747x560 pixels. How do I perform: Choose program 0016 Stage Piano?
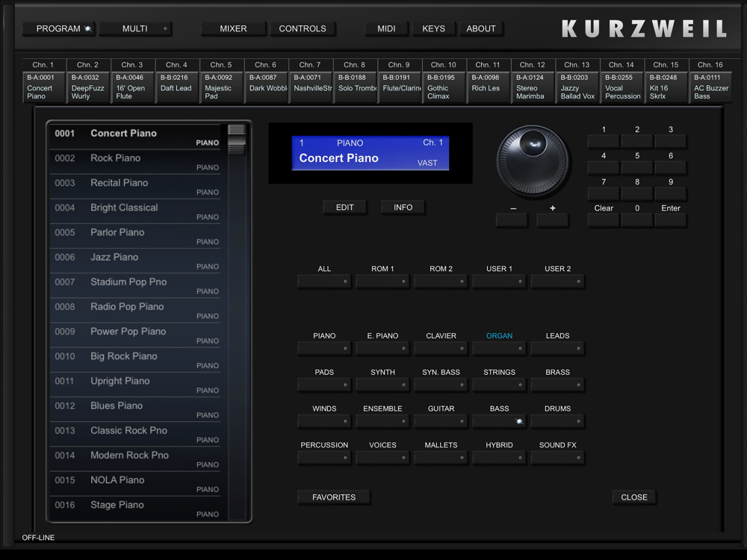tap(135, 508)
